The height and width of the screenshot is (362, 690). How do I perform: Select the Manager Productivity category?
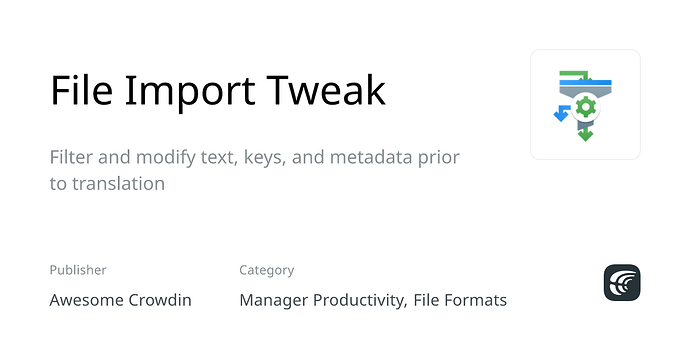pyautogui.click(x=322, y=300)
